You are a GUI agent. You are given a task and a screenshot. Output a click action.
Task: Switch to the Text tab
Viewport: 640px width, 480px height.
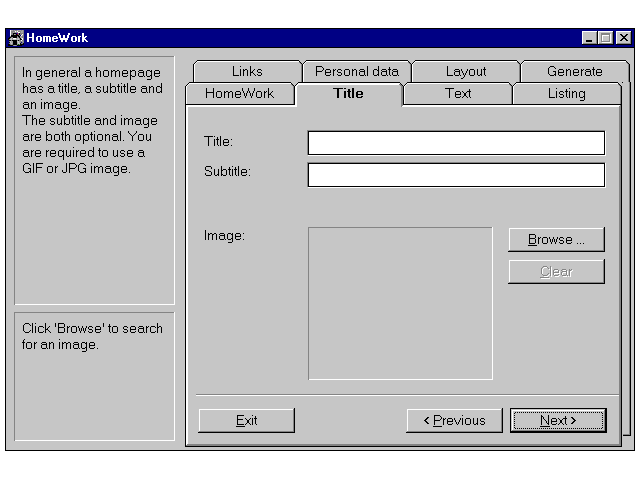[x=458, y=94]
